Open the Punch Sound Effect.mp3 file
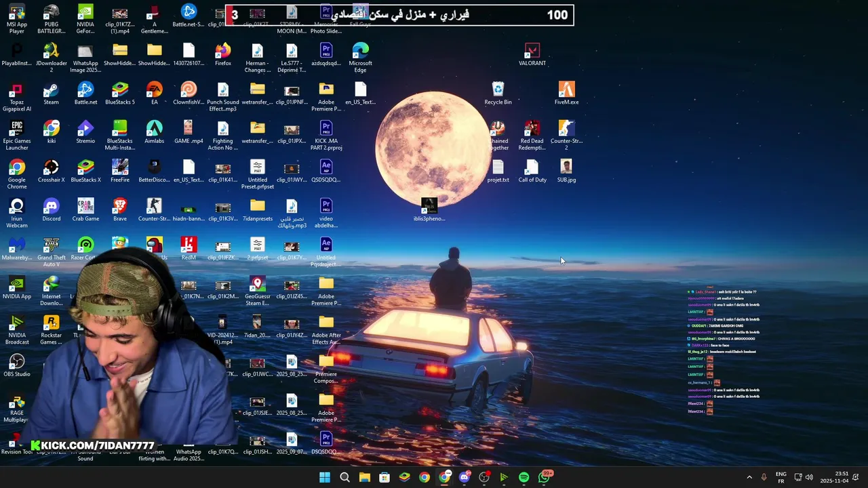Screen dimensions: 868x488 (223, 97)
